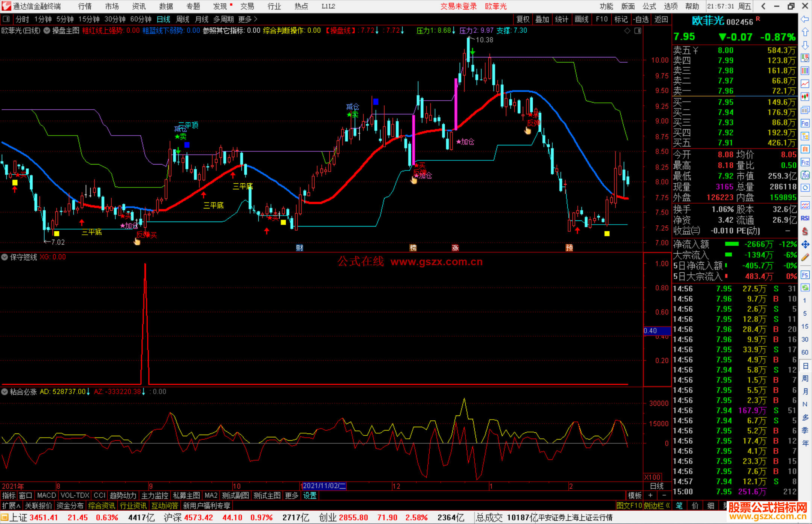Image resolution: width=812 pixels, height=524 pixels.
Task: Open the F12 sidebar icon
Action: (805, 162)
